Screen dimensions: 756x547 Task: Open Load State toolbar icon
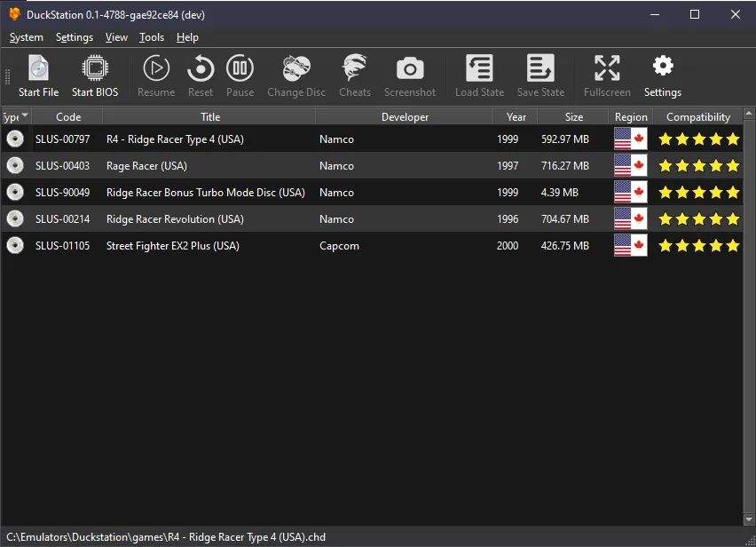click(479, 68)
